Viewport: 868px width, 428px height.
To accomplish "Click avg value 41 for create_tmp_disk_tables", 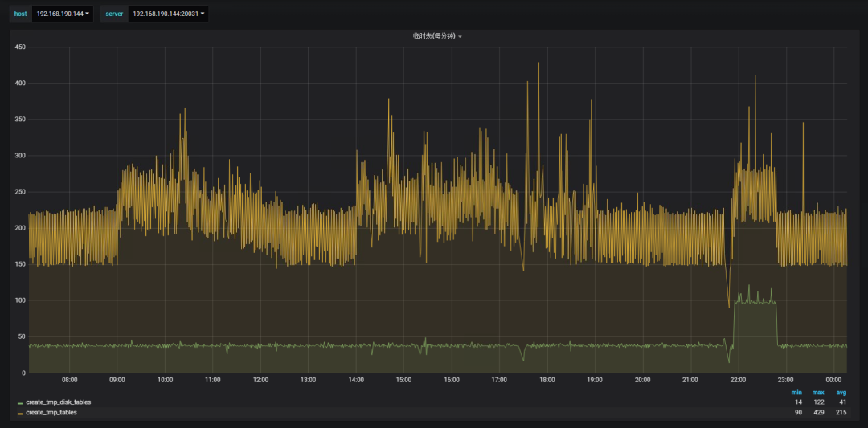I will tap(842, 402).
